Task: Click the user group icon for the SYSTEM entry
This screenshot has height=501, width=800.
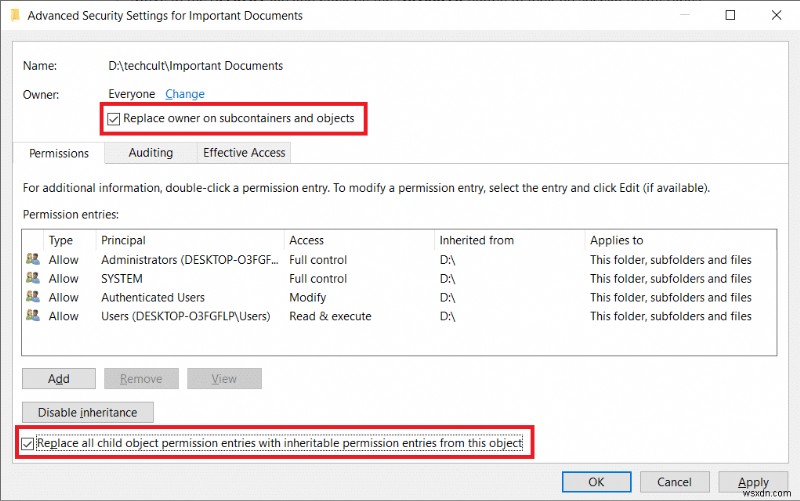Action: pos(33,278)
